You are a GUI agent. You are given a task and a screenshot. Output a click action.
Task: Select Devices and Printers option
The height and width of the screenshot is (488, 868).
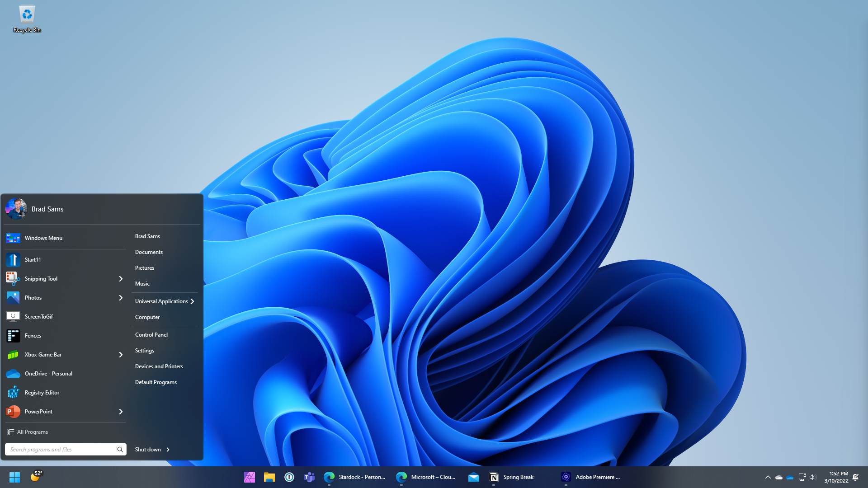pyautogui.click(x=159, y=365)
